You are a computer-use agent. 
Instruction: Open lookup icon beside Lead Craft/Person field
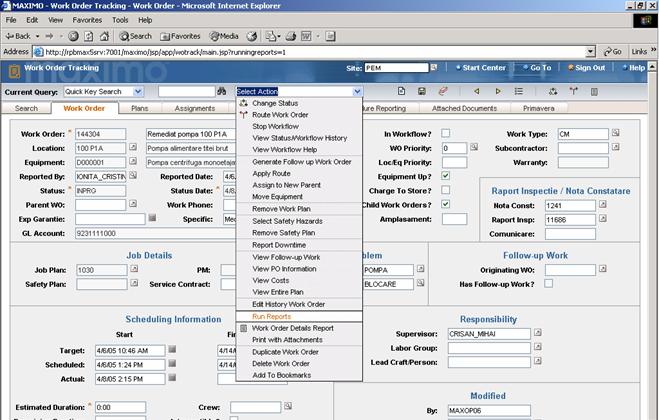click(x=538, y=361)
